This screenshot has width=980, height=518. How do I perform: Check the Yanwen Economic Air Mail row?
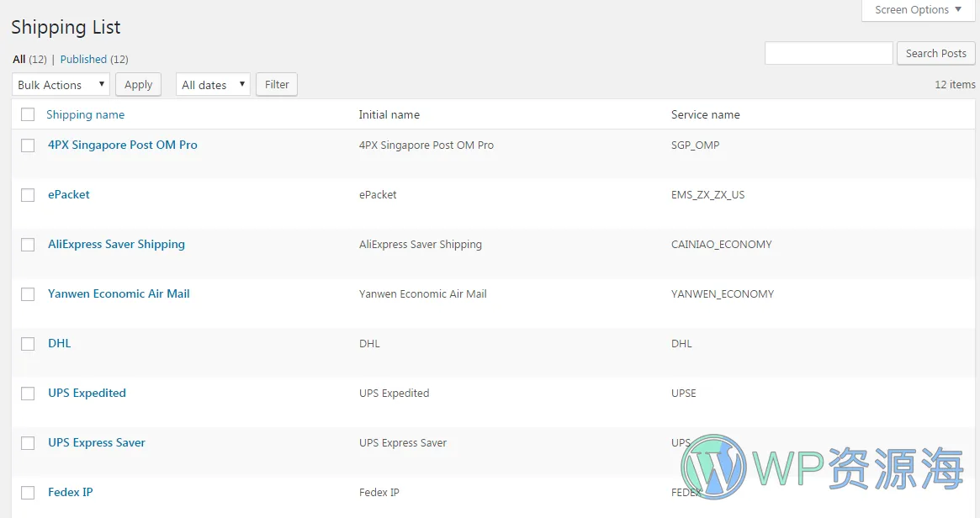pyautogui.click(x=28, y=294)
